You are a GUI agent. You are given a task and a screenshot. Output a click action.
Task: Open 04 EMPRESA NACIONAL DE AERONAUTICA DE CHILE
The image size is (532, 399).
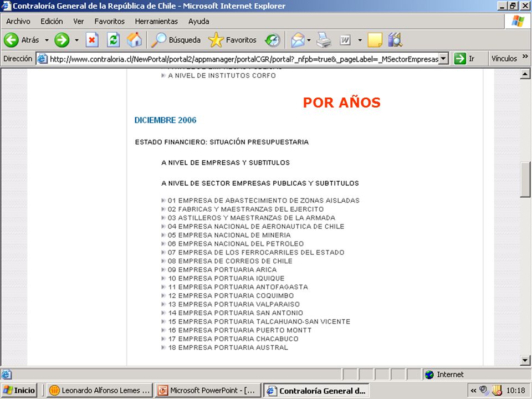[x=256, y=227]
